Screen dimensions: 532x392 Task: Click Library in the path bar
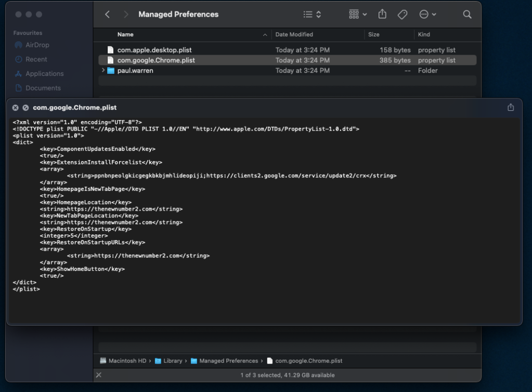tap(168, 361)
